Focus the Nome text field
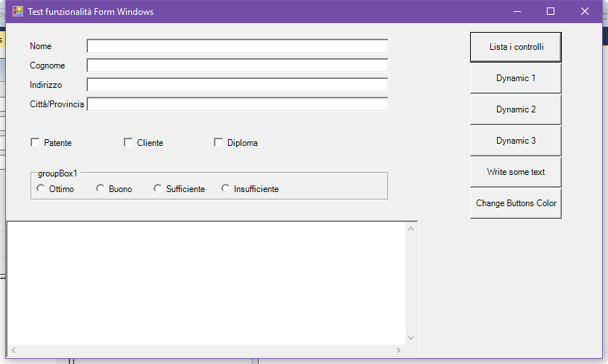608x364 pixels. [x=237, y=46]
